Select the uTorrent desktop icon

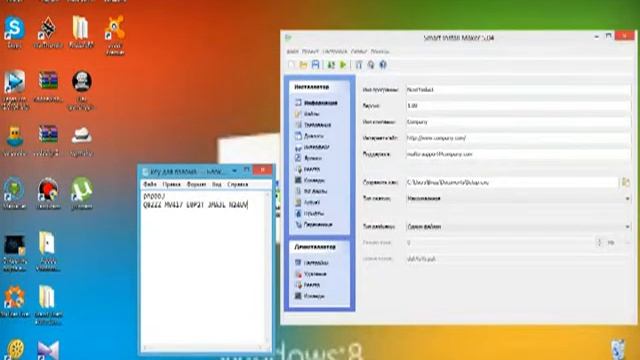click(82, 193)
